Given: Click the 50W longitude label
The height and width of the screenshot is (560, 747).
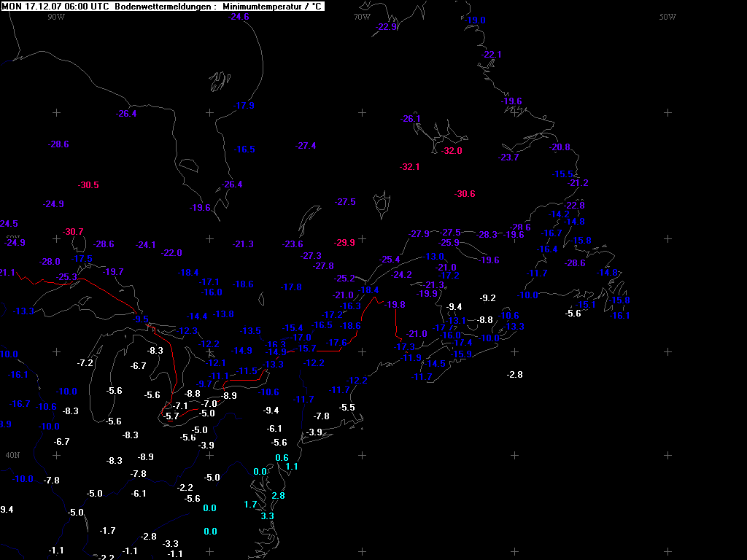Looking at the screenshot, I should [667, 17].
